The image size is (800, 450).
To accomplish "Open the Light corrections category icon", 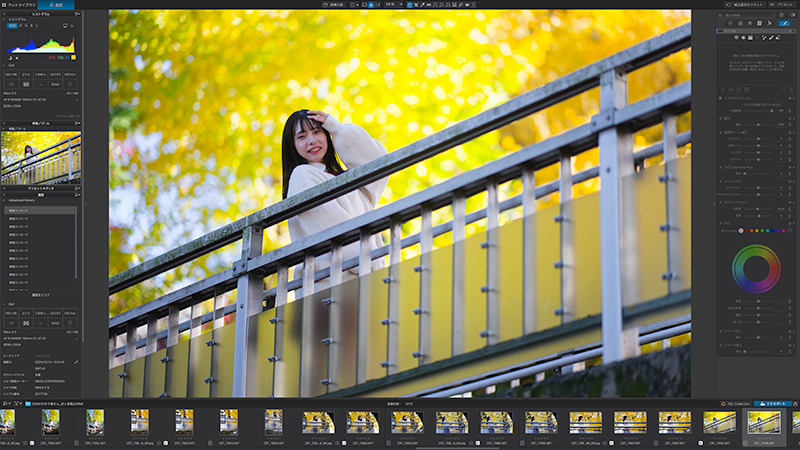I will (x=730, y=23).
